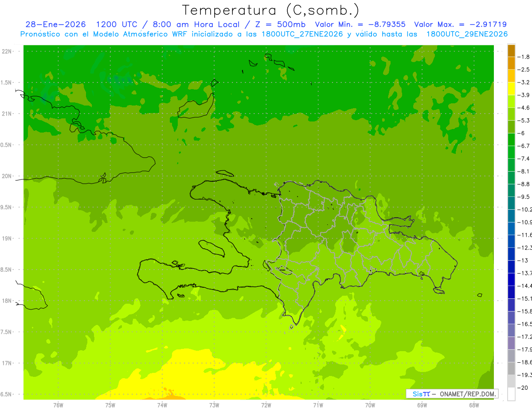Screen dimensions: 532x411
Task: Click the '-4.6' colorbar label
Action: click(x=524, y=108)
